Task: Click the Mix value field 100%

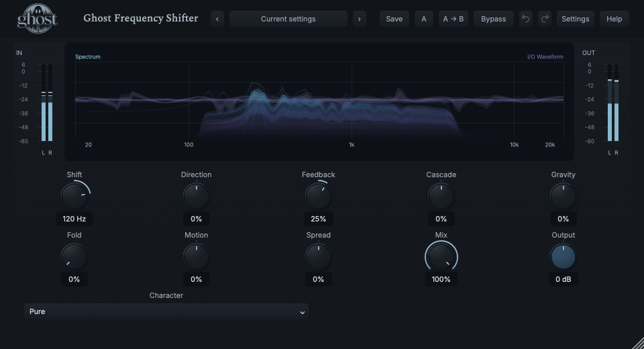Action: click(x=441, y=279)
